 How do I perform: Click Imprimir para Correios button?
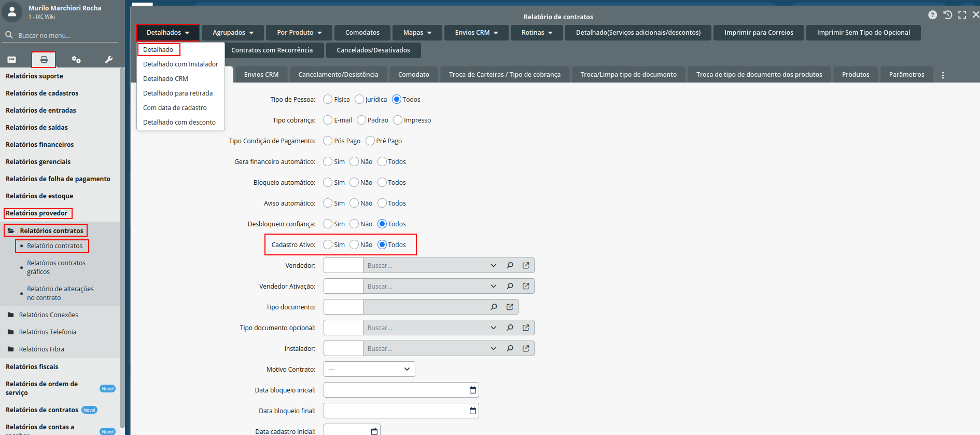(759, 32)
